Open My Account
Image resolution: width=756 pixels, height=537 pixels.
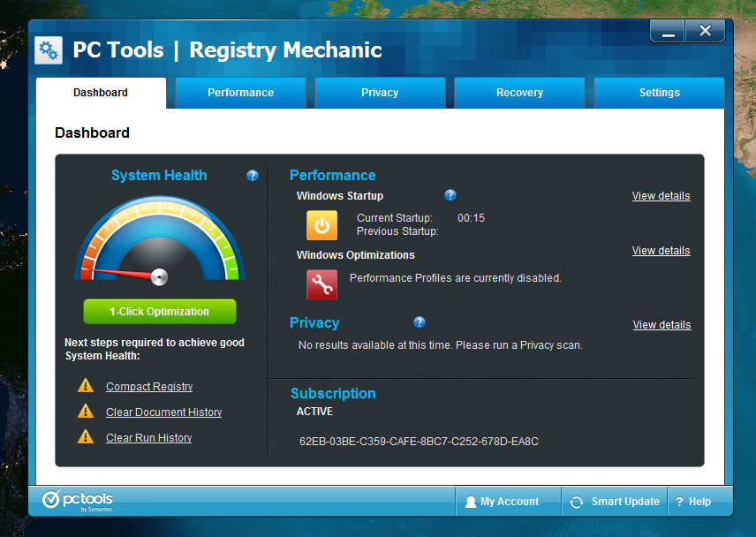pos(509,502)
